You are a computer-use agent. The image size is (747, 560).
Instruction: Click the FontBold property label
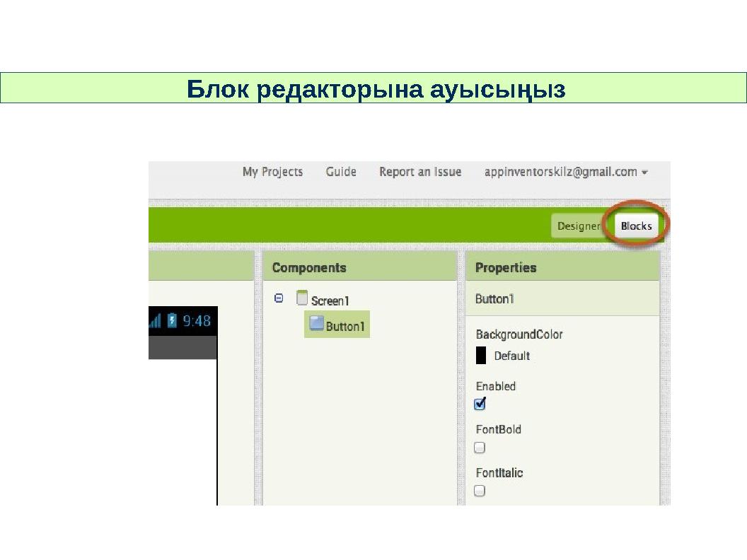(x=498, y=429)
